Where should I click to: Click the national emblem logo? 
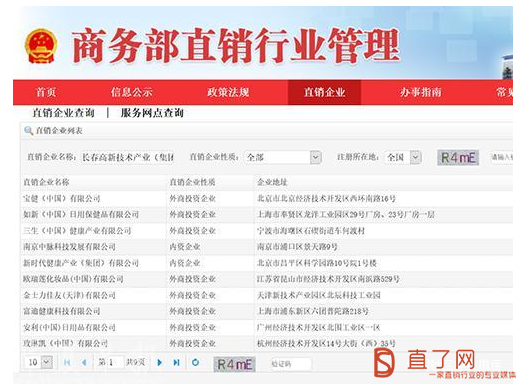[41, 47]
